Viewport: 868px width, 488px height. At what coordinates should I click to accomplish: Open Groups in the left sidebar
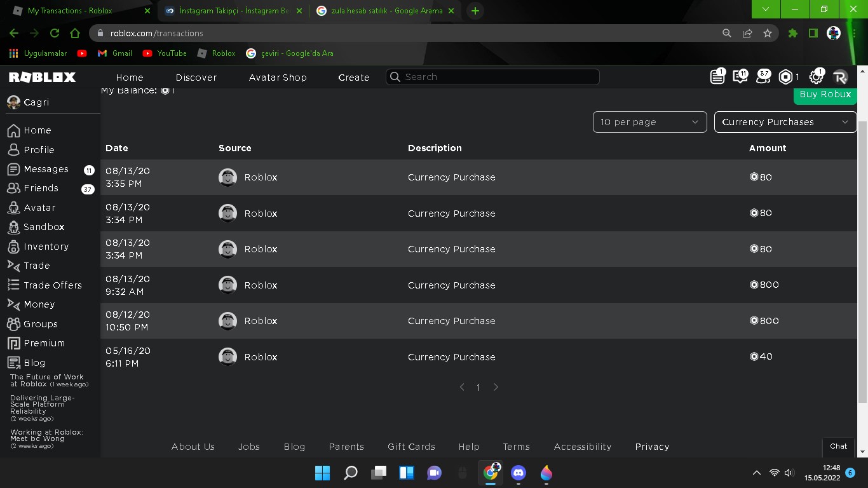click(x=32, y=324)
